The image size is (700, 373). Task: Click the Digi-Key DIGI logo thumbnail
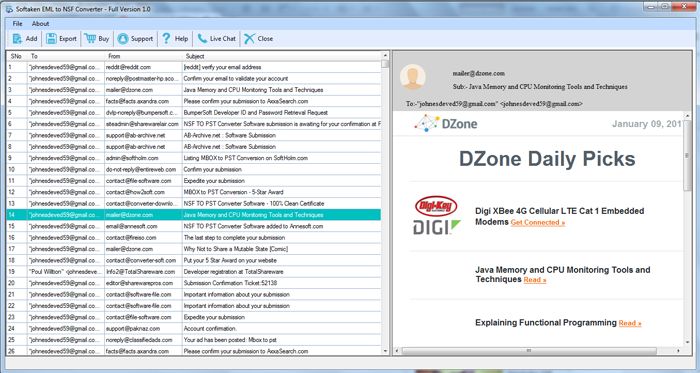[x=436, y=216]
